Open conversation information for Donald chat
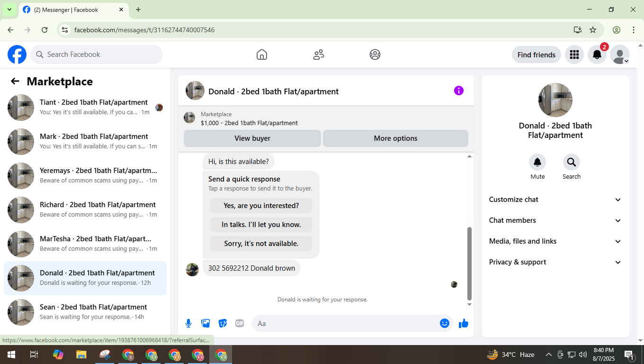Image resolution: width=644 pixels, height=364 pixels. (x=459, y=91)
